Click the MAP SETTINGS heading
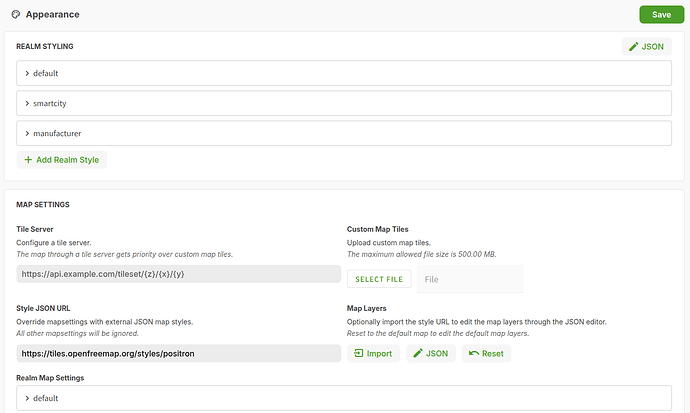This screenshot has width=690, height=413. 43,205
